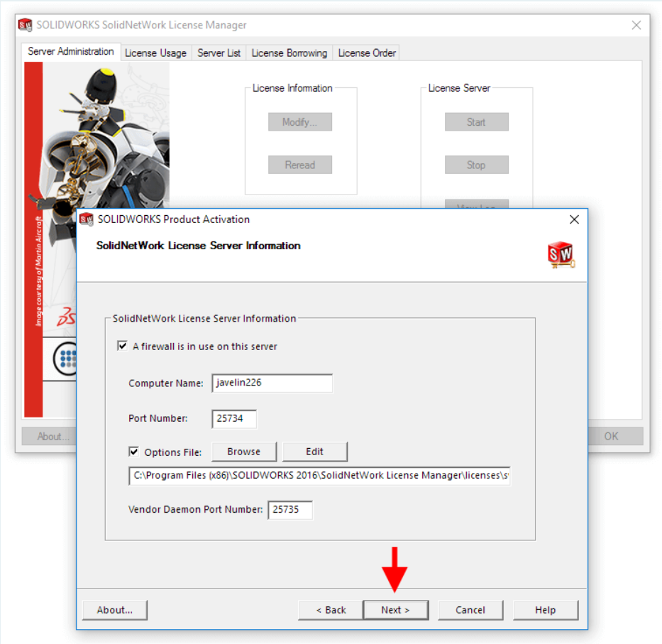The image size is (662, 644).
Task: Close the SOLIDWORKS Product Activation dialog
Action: [x=574, y=219]
